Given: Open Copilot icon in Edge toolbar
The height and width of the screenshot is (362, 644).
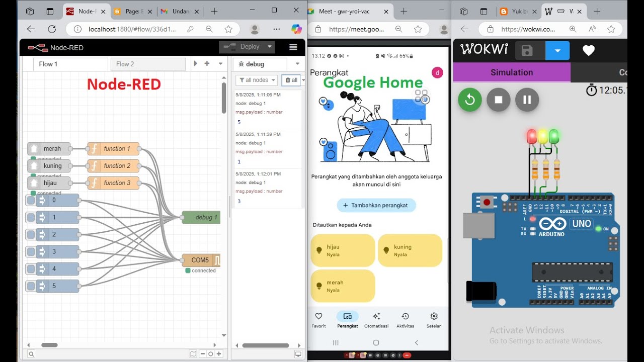Looking at the screenshot, I should tap(296, 29).
